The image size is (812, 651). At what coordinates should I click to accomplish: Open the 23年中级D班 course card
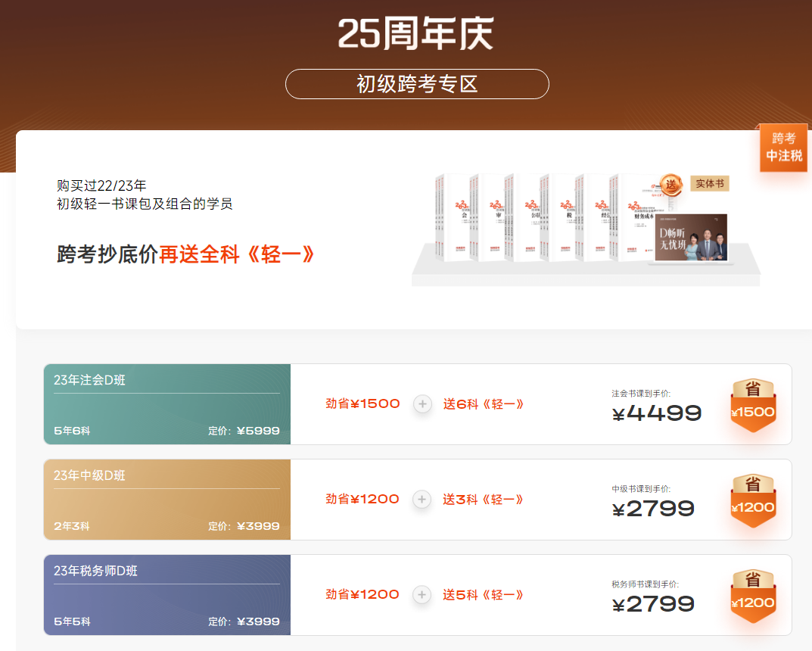(x=167, y=500)
